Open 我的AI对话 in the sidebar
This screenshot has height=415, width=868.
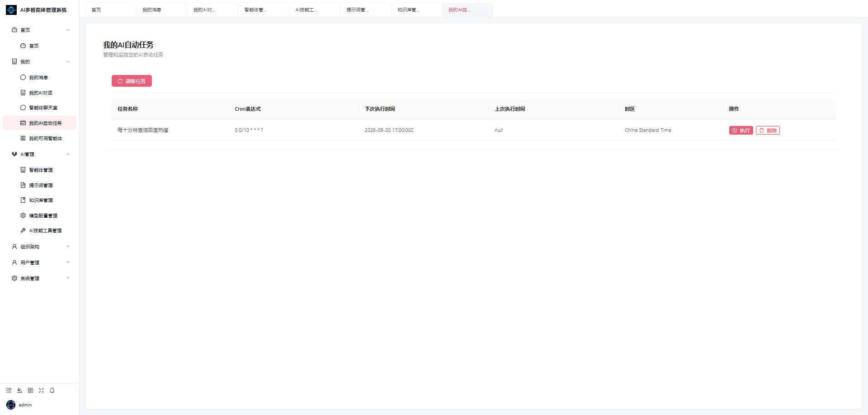(39, 93)
